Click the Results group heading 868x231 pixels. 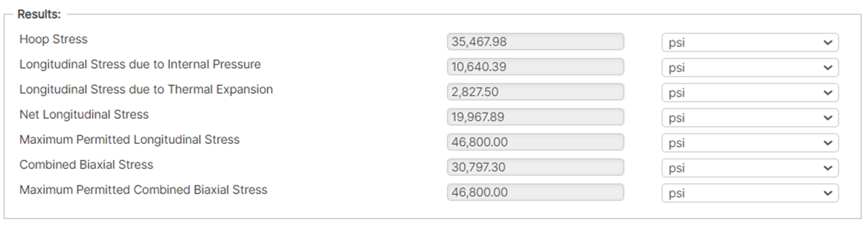click(x=39, y=14)
